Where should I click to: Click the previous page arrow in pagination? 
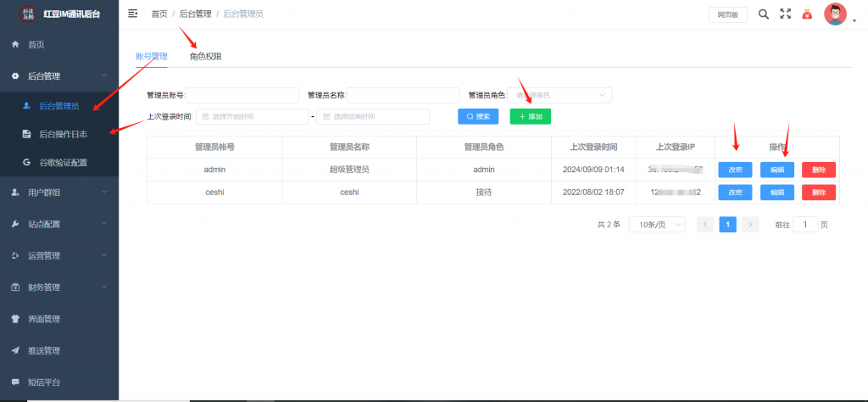tap(705, 224)
